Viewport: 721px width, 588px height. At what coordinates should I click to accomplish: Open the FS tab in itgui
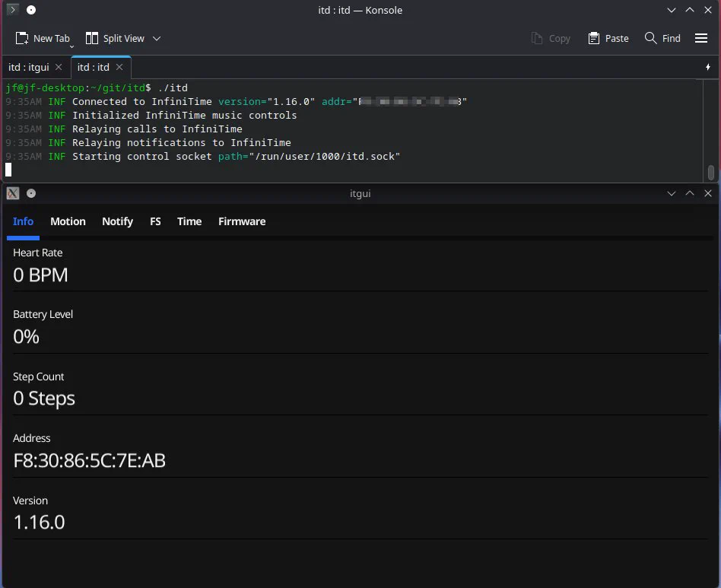155,221
